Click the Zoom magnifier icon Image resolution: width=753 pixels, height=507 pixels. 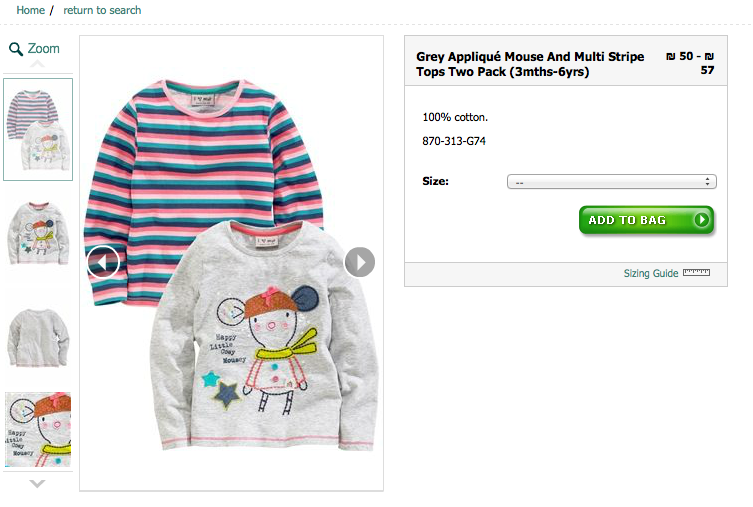[x=15, y=49]
